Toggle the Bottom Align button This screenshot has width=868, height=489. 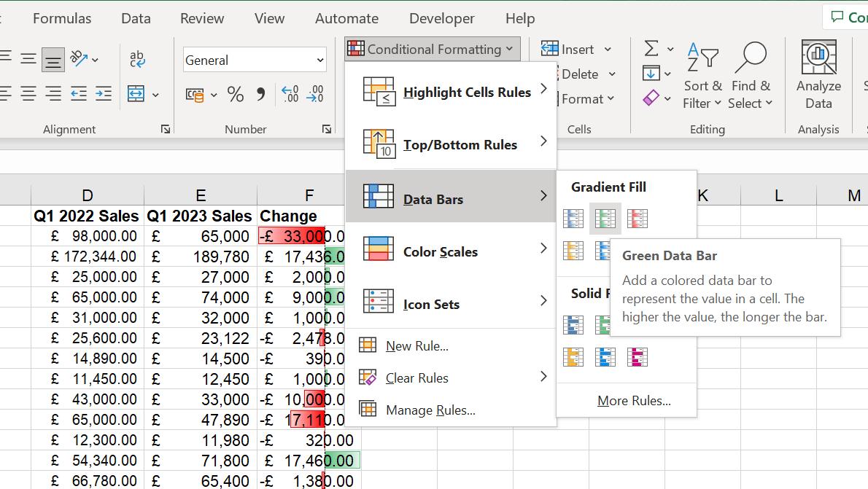53,60
